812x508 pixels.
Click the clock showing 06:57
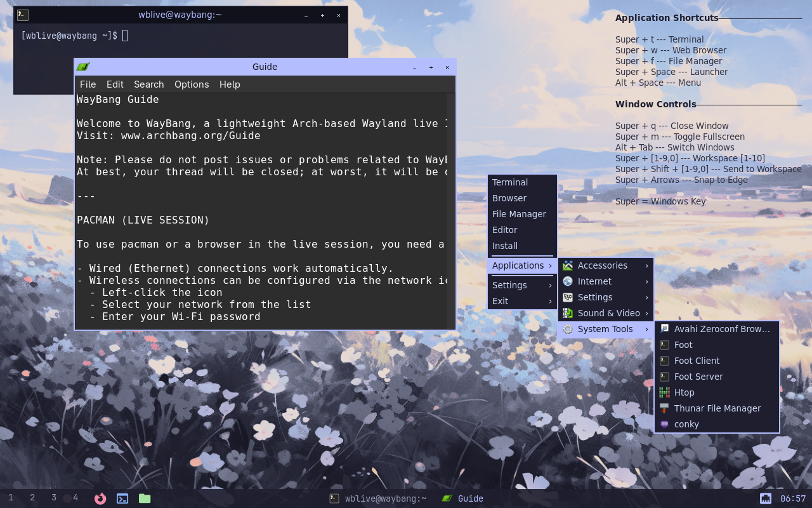pyautogui.click(x=792, y=498)
